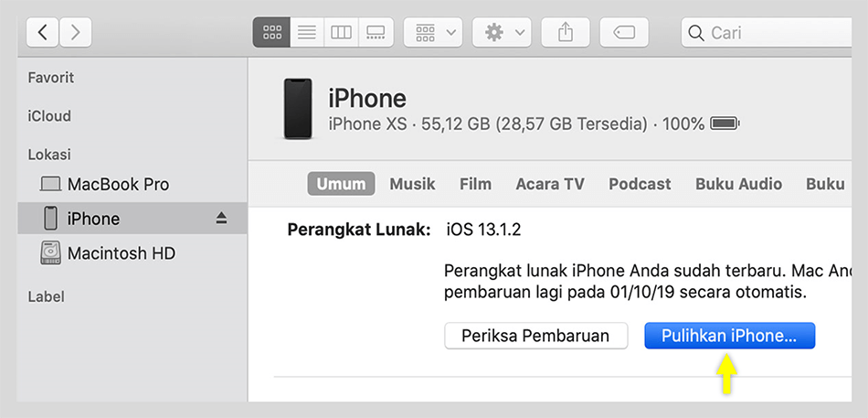Open the gear action menu
868x418 pixels.
(x=502, y=33)
